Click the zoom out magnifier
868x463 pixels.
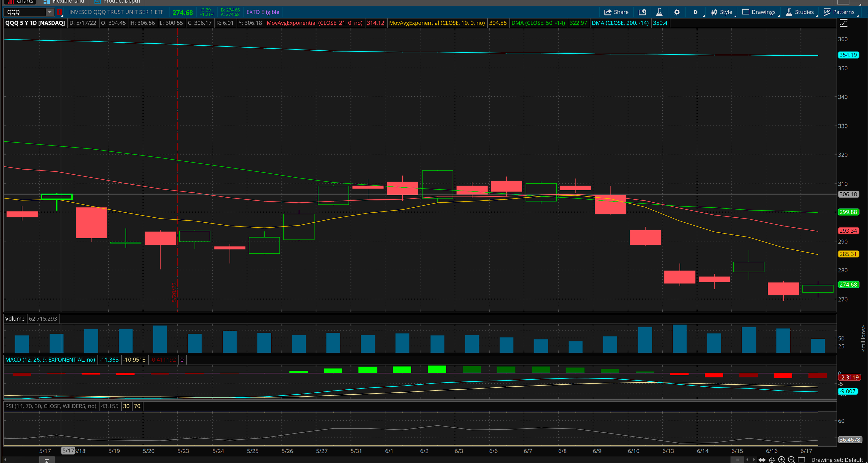point(791,460)
